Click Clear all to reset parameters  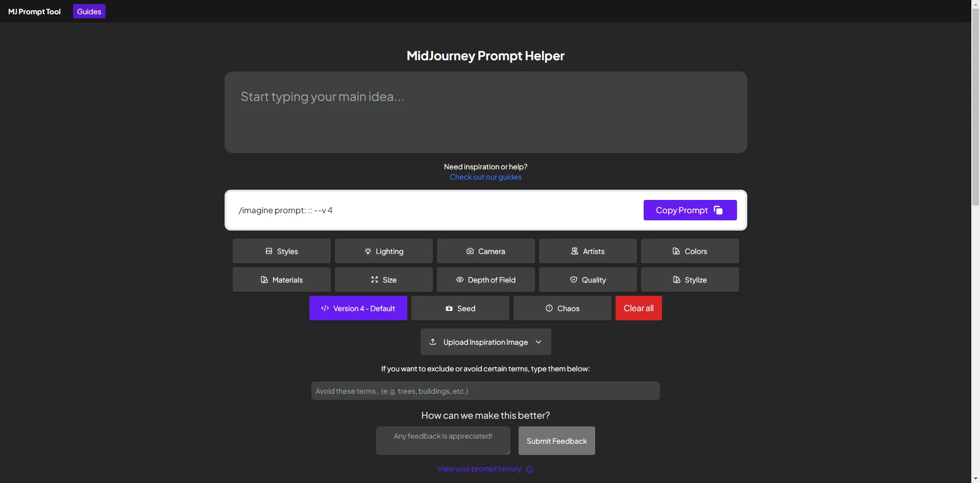(639, 308)
